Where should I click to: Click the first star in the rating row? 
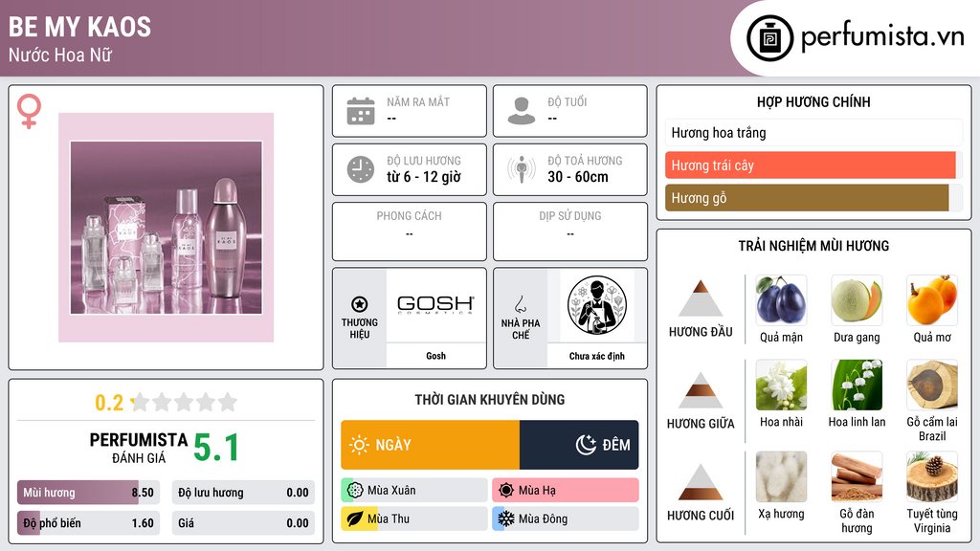click(x=141, y=402)
